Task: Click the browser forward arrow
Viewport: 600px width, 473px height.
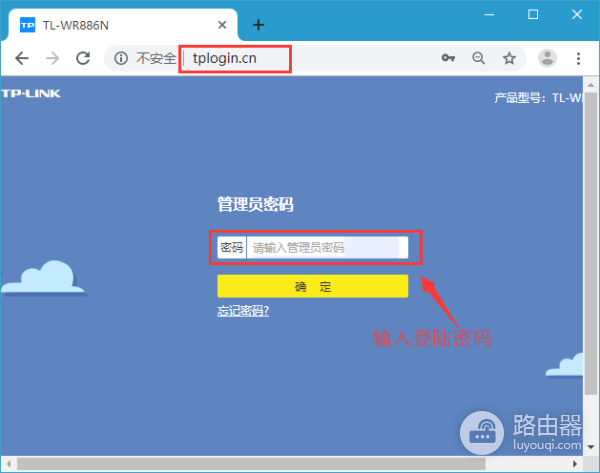Action: [52, 59]
